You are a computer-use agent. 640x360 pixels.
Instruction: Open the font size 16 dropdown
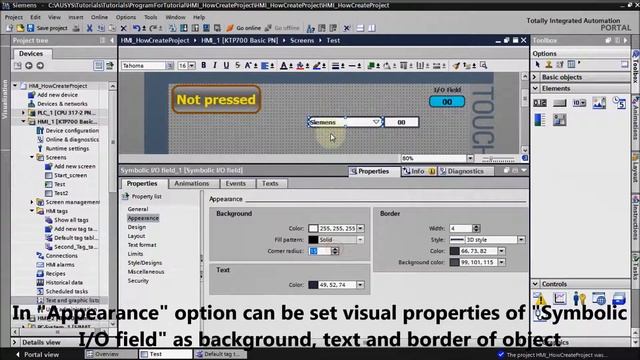(191, 66)
